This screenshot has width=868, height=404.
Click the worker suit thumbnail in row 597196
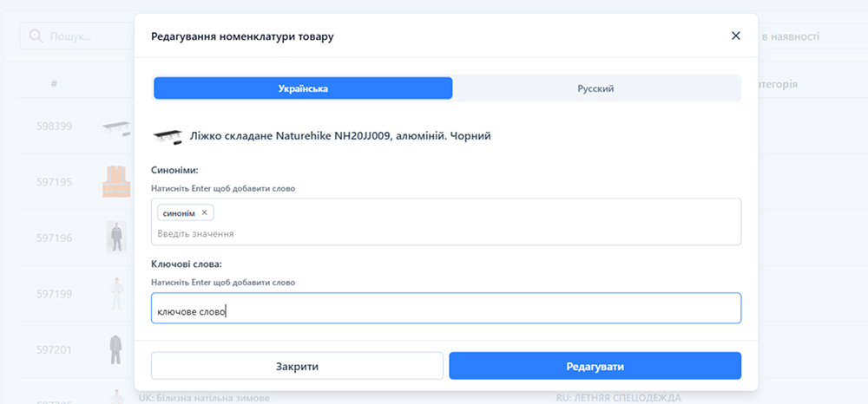116,237
